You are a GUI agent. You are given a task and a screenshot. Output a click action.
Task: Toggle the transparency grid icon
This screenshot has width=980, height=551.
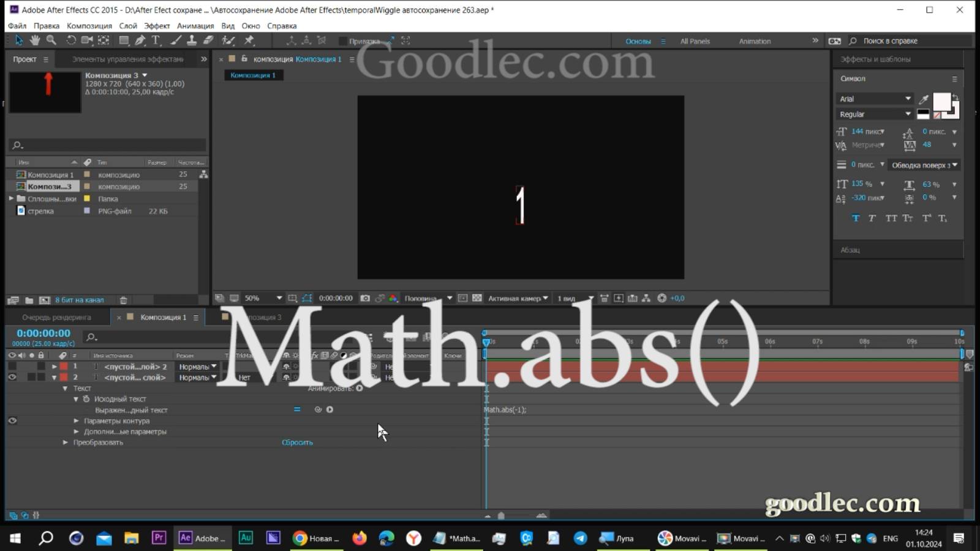pos(477,298)
